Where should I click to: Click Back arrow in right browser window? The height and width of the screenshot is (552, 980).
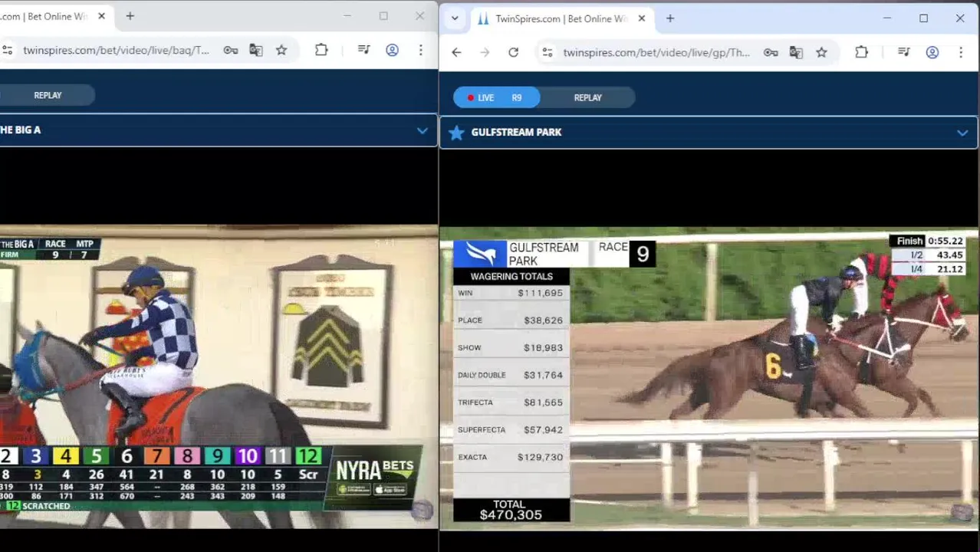tap(456, 52)
